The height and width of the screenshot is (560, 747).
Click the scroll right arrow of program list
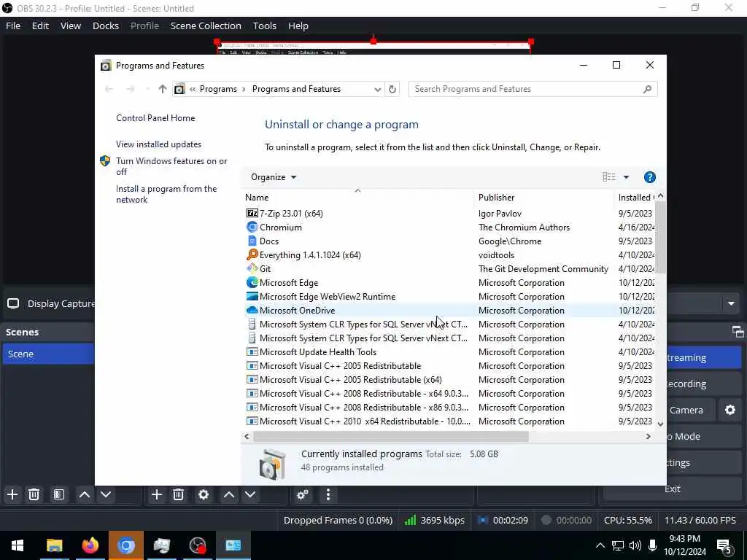pyautogui.click(x=648, y=436)
